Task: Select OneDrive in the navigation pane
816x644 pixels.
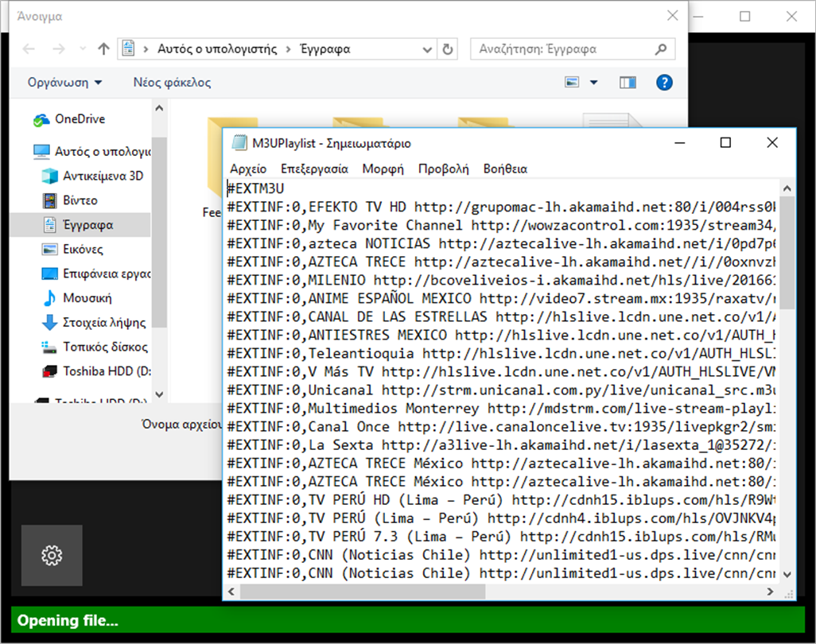Action: (x=80, y=119)
